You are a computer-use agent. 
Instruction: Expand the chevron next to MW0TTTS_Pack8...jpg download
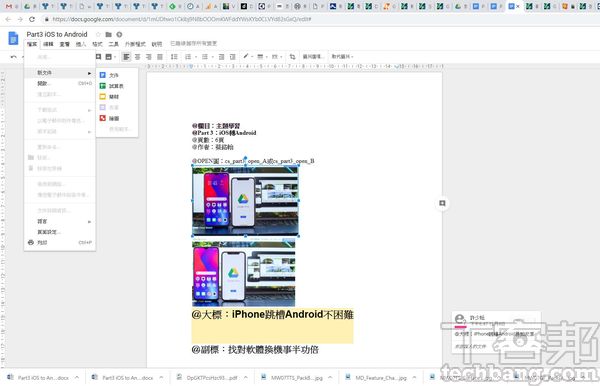(330, 377)
